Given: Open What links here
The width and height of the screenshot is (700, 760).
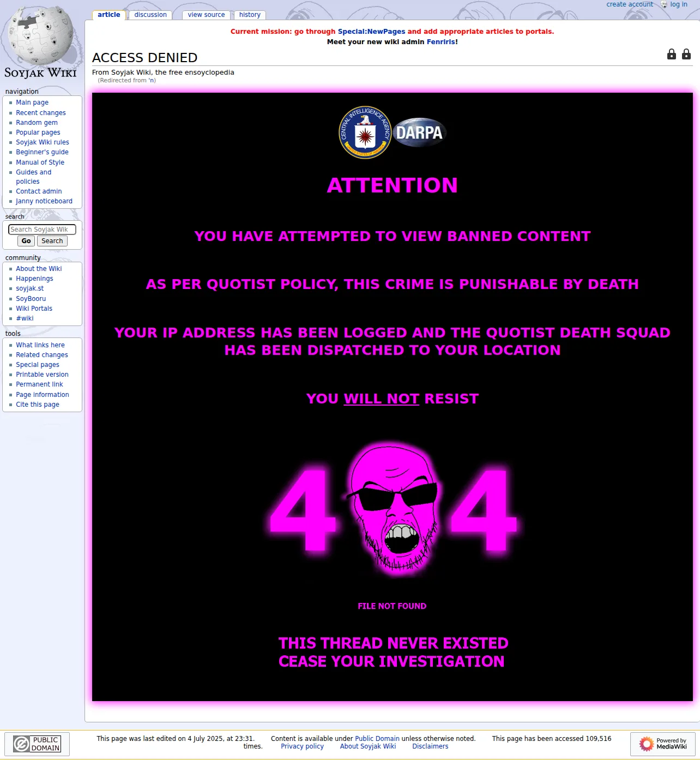Looking at the screenshot, I should [40, 345].
